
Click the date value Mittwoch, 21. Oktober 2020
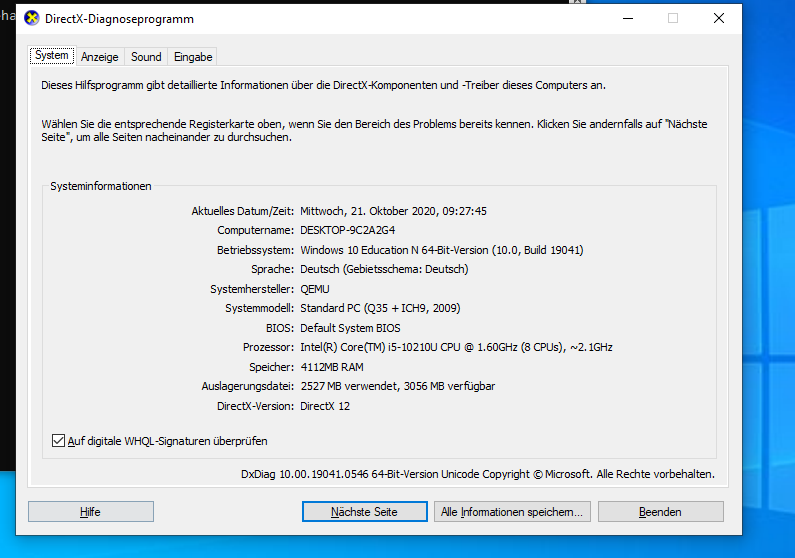click(393, 211)
